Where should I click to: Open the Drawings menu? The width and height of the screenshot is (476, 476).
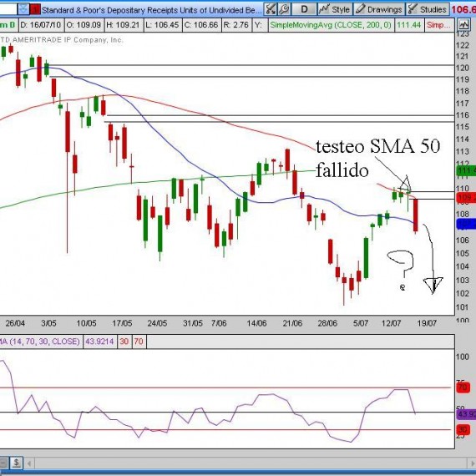point(379,9)
